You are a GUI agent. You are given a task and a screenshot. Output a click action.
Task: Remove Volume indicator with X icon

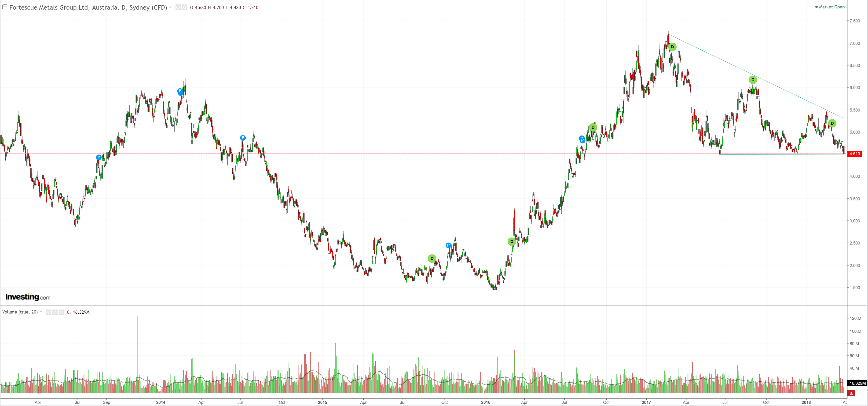(x=61, y=312)
